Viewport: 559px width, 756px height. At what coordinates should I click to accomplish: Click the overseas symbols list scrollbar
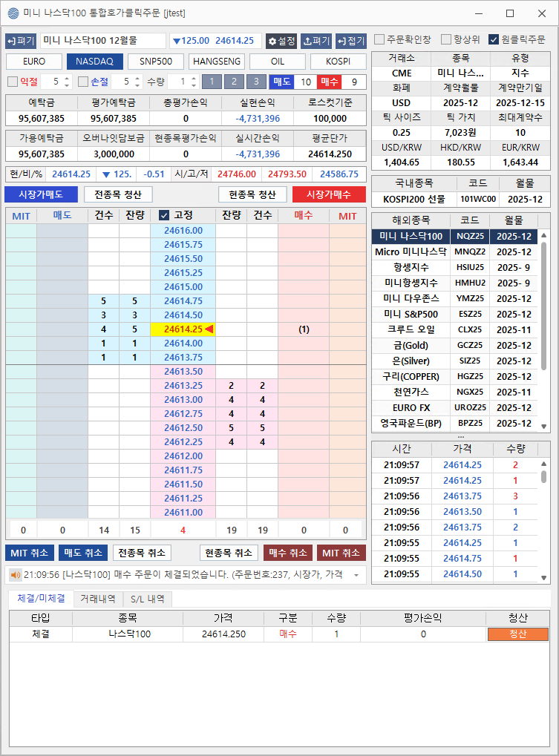click(544, 334)
